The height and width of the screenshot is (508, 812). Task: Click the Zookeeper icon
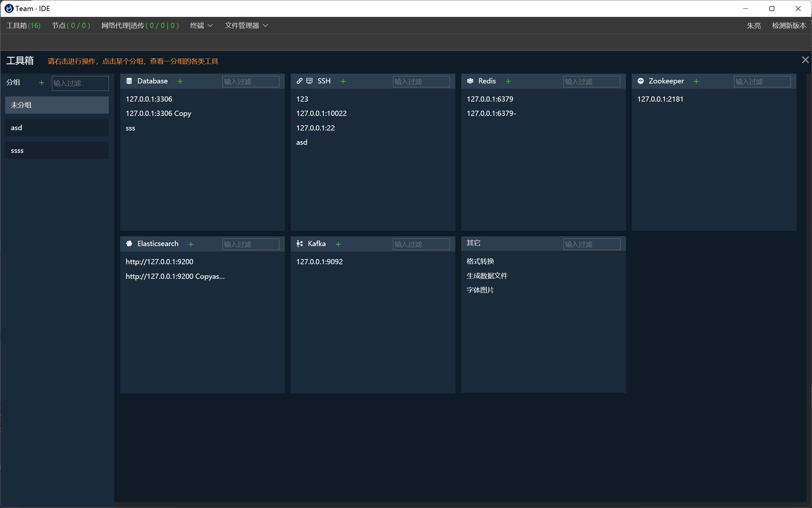click(x=641, y=81)
